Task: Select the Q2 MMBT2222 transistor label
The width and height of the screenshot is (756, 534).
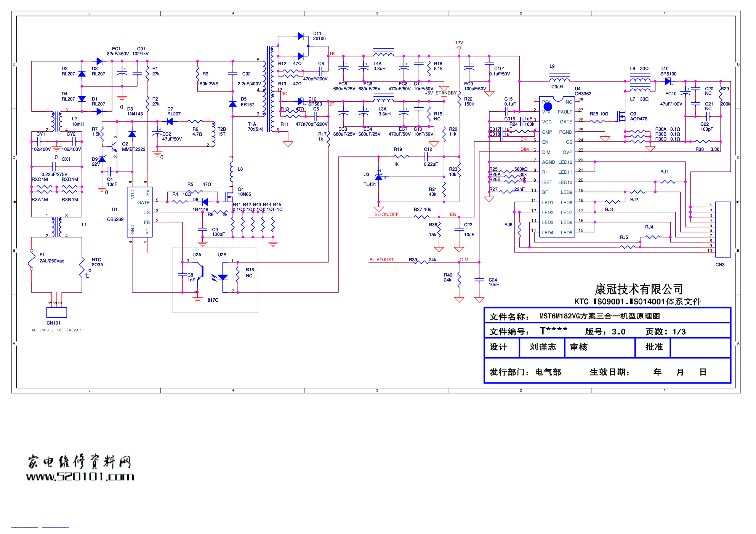Action: click(133, 147)
